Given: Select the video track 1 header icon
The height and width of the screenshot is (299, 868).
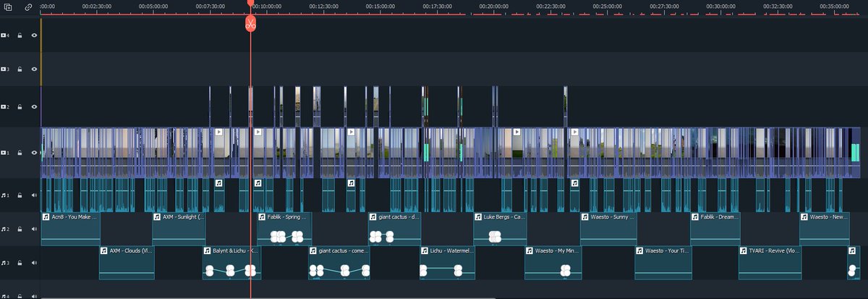Looking at the screenshot, I should click(x=6, y=153).
